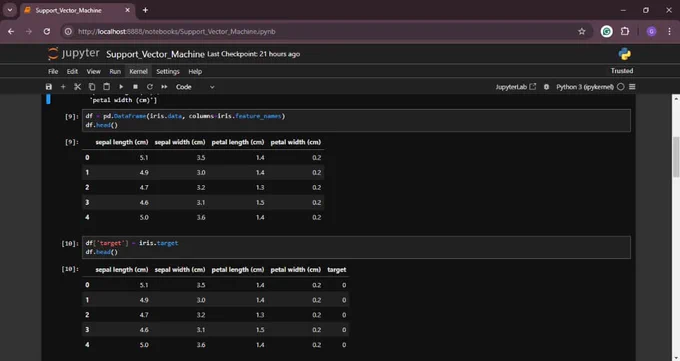680x361 pixels.
Task: Open the Settings menu
Action: pos(168,72)
